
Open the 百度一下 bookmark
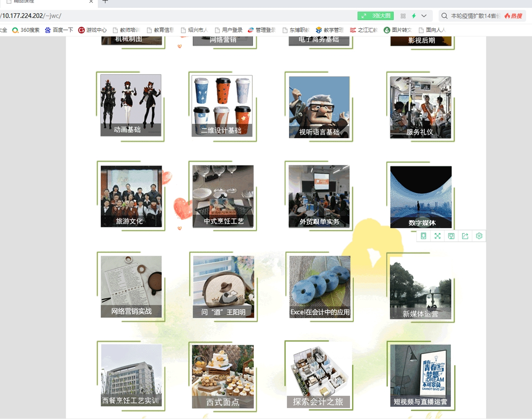(x=59, y=30)
